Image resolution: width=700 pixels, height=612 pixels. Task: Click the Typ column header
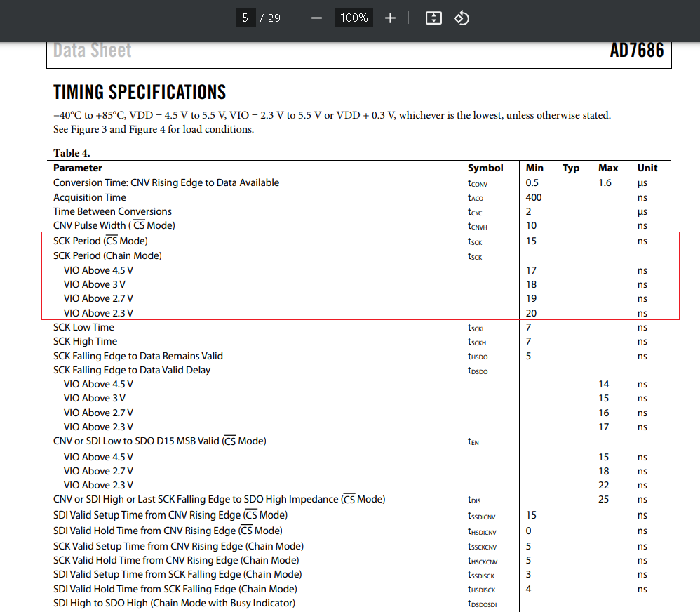click(571, 168)
